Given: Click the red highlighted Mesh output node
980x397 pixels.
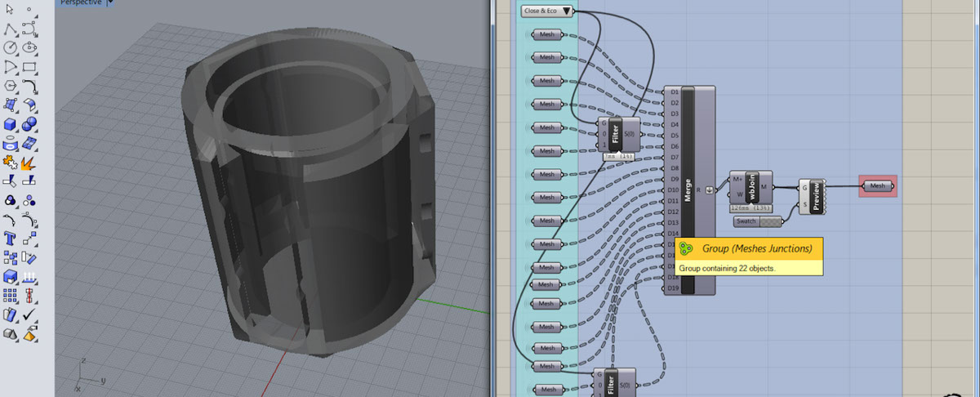Looking at the screenshot, I should [x=877, y=186].
